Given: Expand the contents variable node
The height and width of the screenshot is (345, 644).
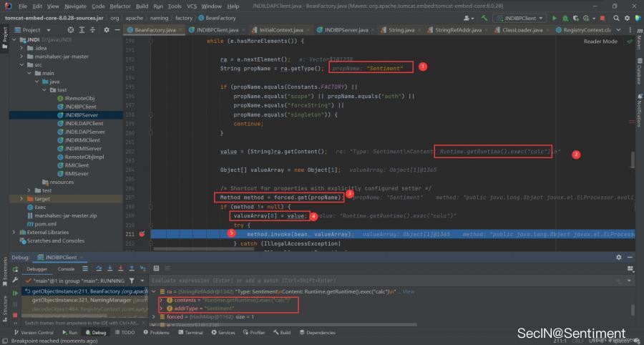Looking at the screenshot, I should (161, 300).
